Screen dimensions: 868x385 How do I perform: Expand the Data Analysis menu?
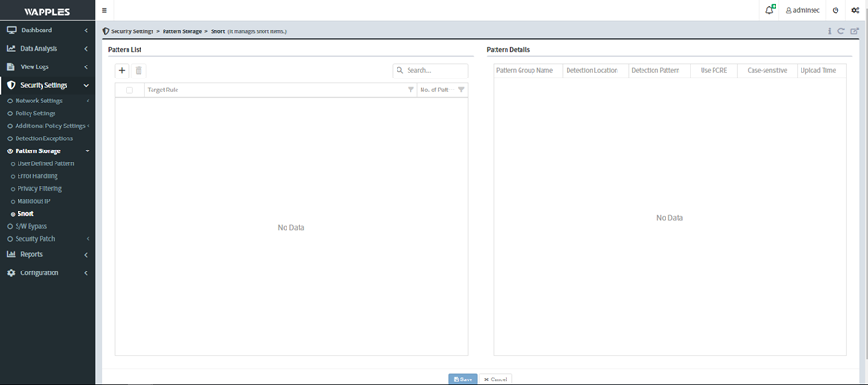pyautogui.click(x=47, y=48)
